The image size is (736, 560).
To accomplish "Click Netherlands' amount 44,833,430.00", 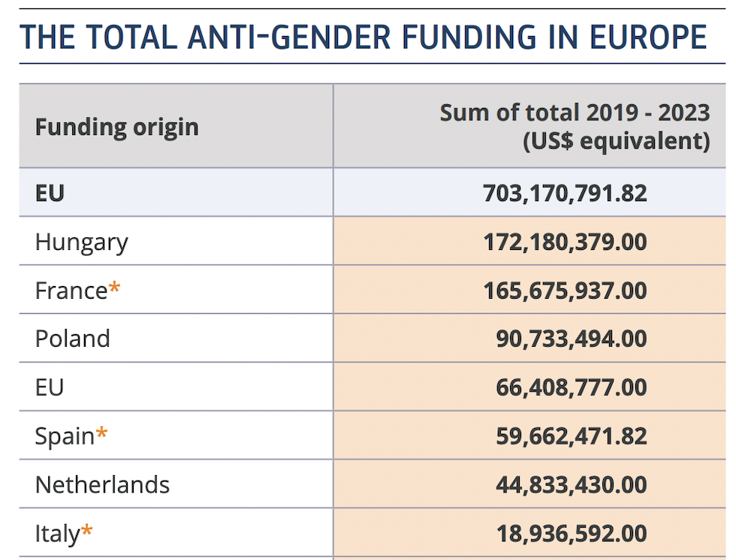I will click(571, 485).
